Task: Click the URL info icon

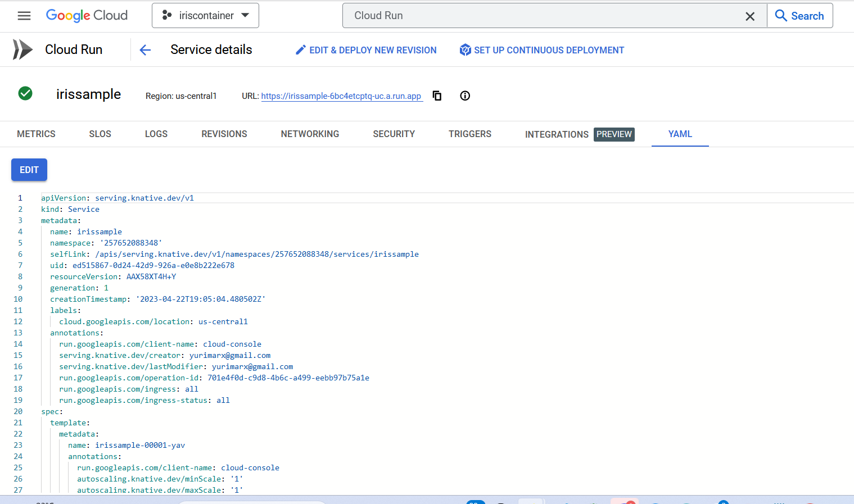Action: (x=465, y=96)
